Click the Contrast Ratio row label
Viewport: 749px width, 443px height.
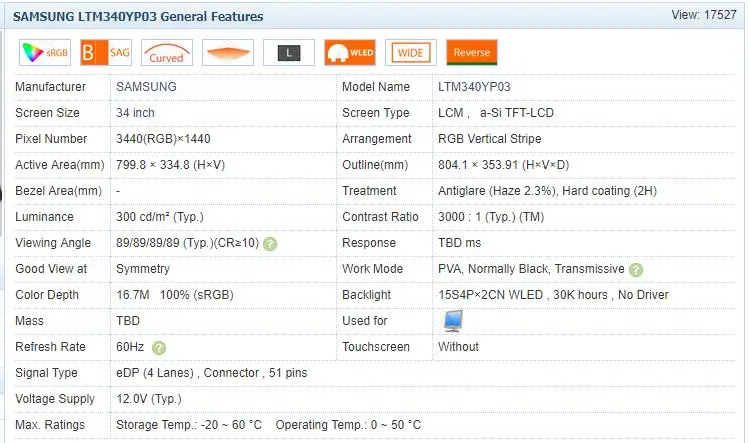pyautogui.click(x=380, y=217)
